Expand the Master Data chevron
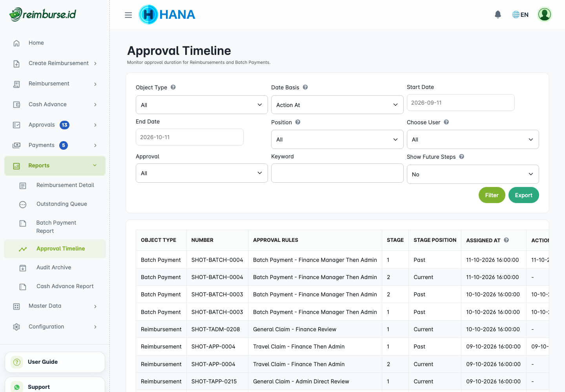This screenshot has width=565, height=392. coord(95,307)
